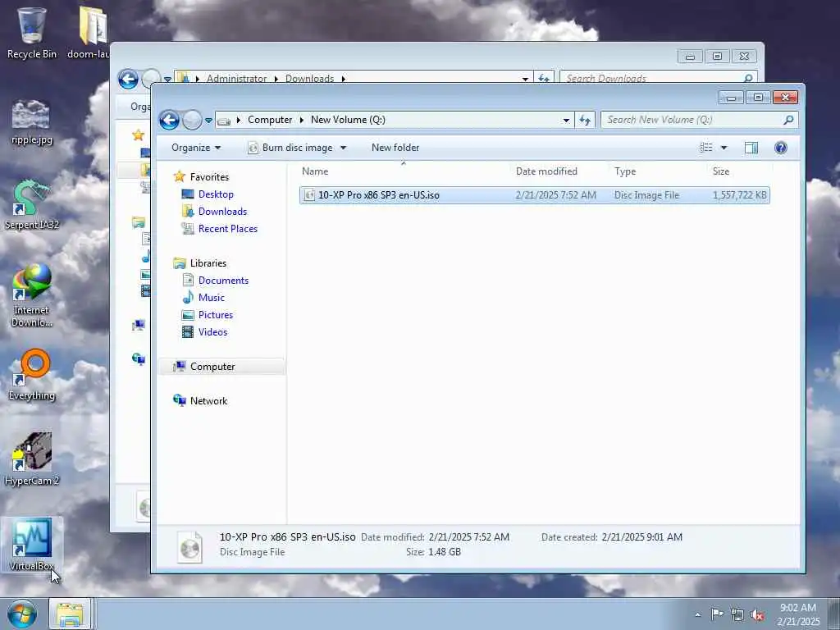This screenshot has height=630, width=840.
Task: Click the muted volume tray icon
Action: pos(757,614)
